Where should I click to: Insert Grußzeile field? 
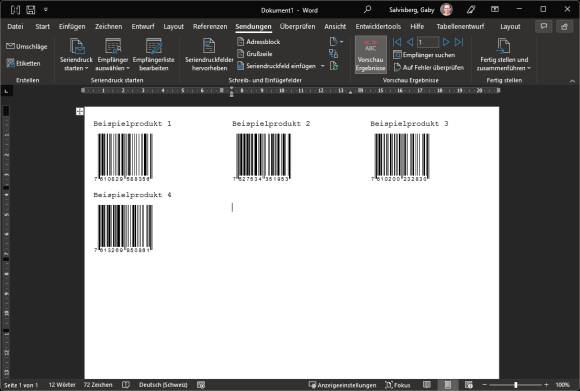254,54
